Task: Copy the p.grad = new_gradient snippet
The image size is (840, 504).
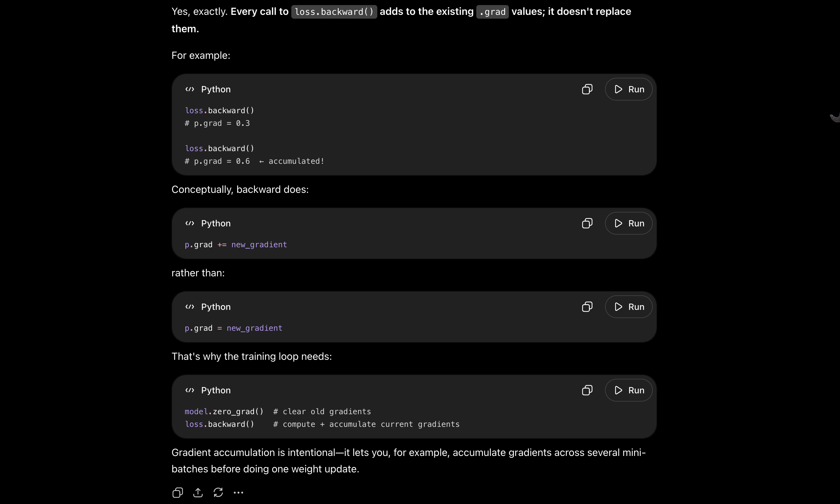Action: click(587, 307)
